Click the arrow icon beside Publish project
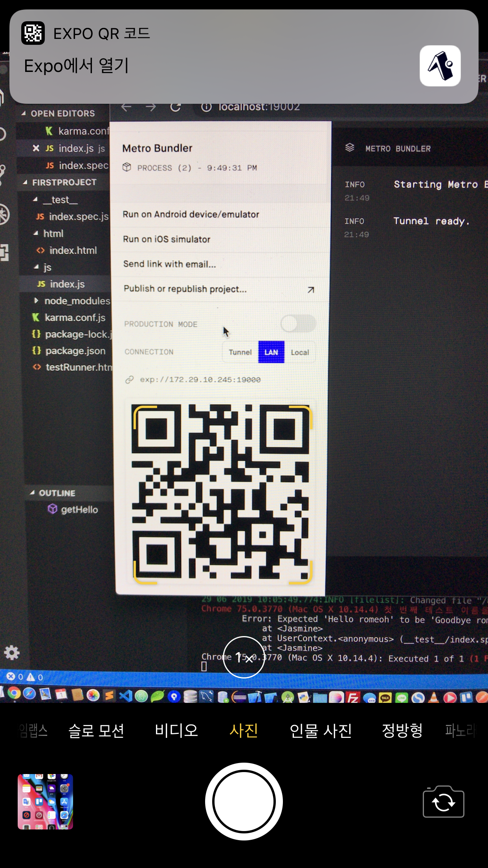 pyautogui.click(x=311, y=290)
